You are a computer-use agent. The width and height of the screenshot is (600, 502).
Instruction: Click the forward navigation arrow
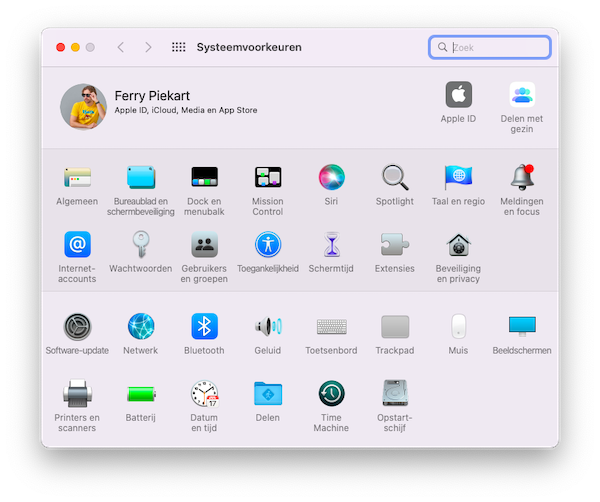[x=148, y=47]
